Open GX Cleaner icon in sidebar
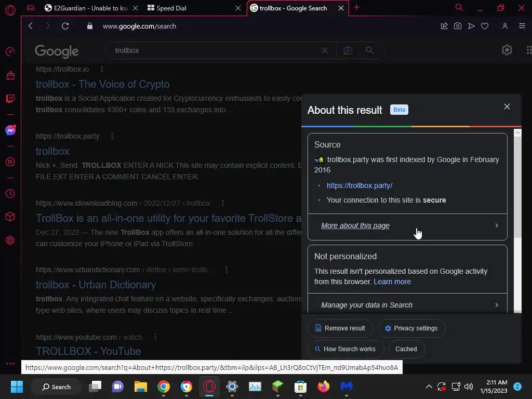The image size is (532, 399). pyautogui.click(x=10, y=75)
